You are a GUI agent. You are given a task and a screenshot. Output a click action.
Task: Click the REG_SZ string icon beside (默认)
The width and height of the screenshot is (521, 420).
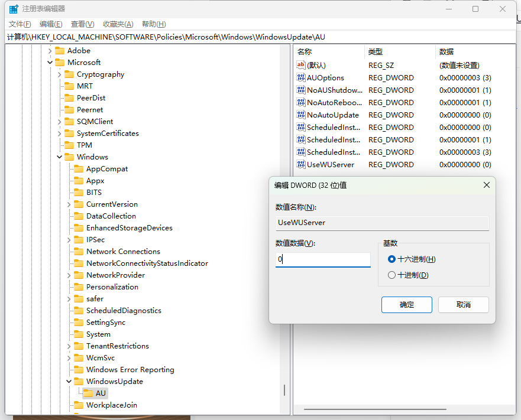click(x=301, y=65)
